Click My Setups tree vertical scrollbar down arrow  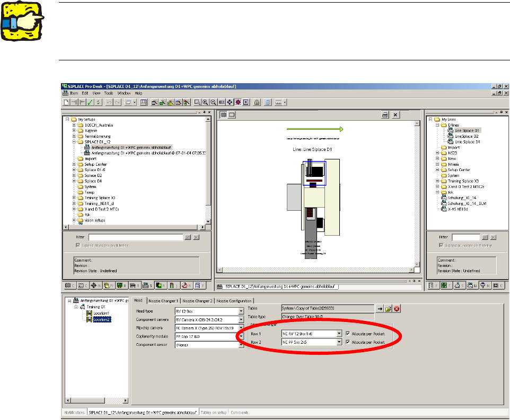(x=208, y=222)
